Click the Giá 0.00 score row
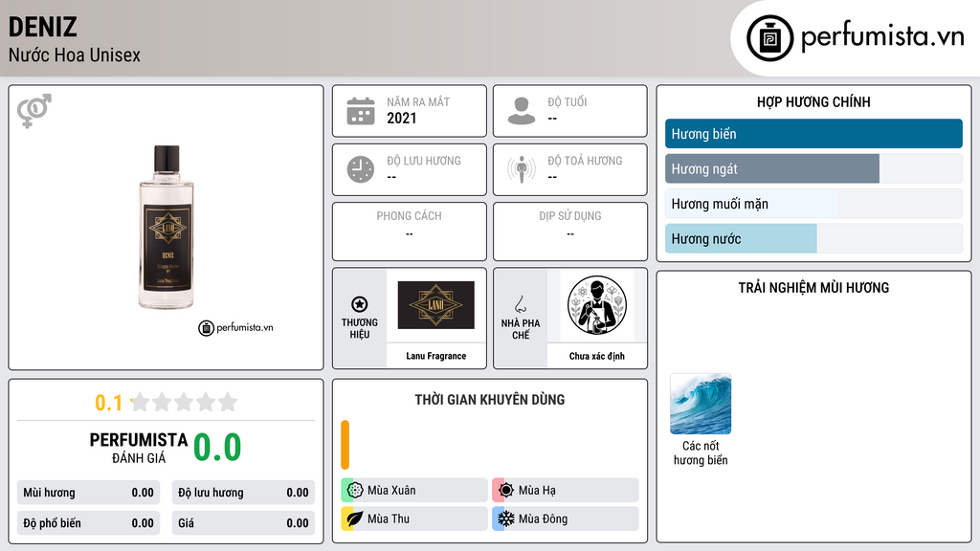 click(243, 523)
